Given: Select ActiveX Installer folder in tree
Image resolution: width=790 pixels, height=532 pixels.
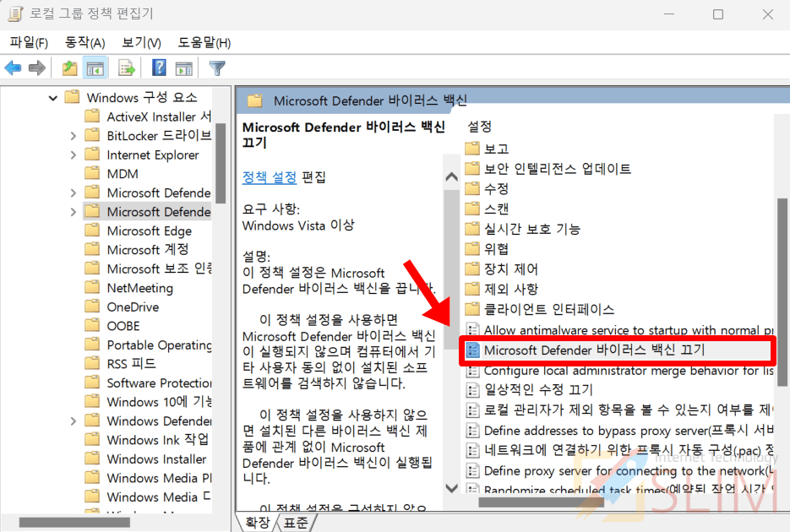Looking at the screenshot, I should click(148, 117).
